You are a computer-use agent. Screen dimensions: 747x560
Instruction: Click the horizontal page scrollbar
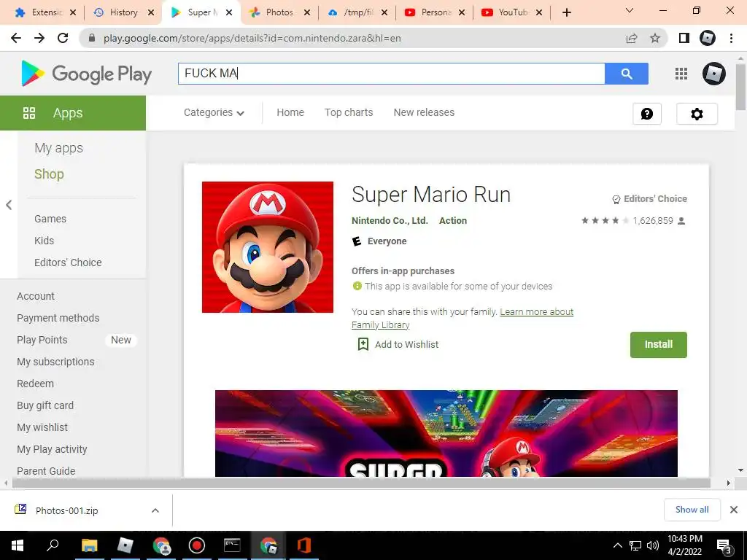coord(361,483)
